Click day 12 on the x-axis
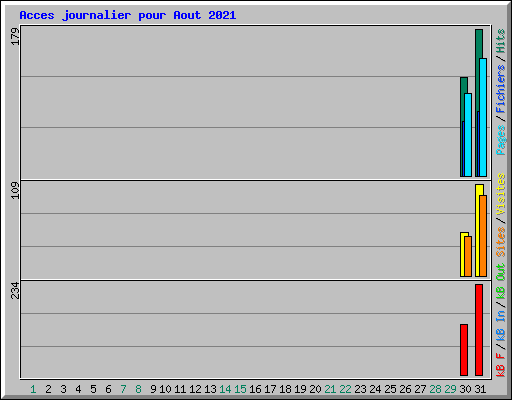 [x=195, y=389]
